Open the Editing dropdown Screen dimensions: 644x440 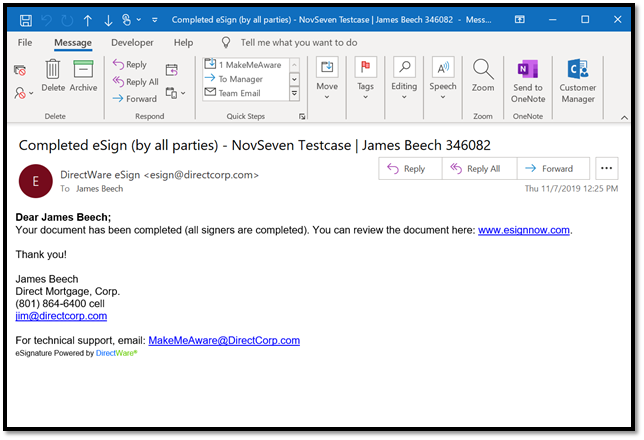pyautogui.click(x=404, y=78)
